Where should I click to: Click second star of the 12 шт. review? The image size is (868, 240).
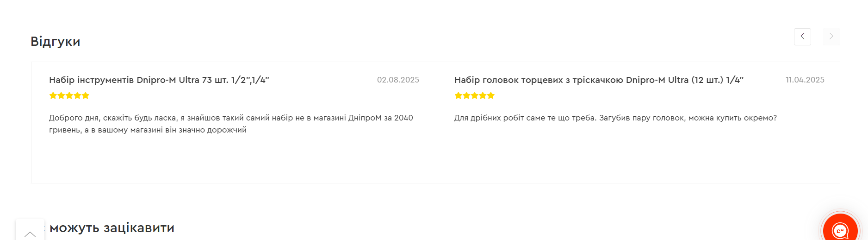[466, 96]
